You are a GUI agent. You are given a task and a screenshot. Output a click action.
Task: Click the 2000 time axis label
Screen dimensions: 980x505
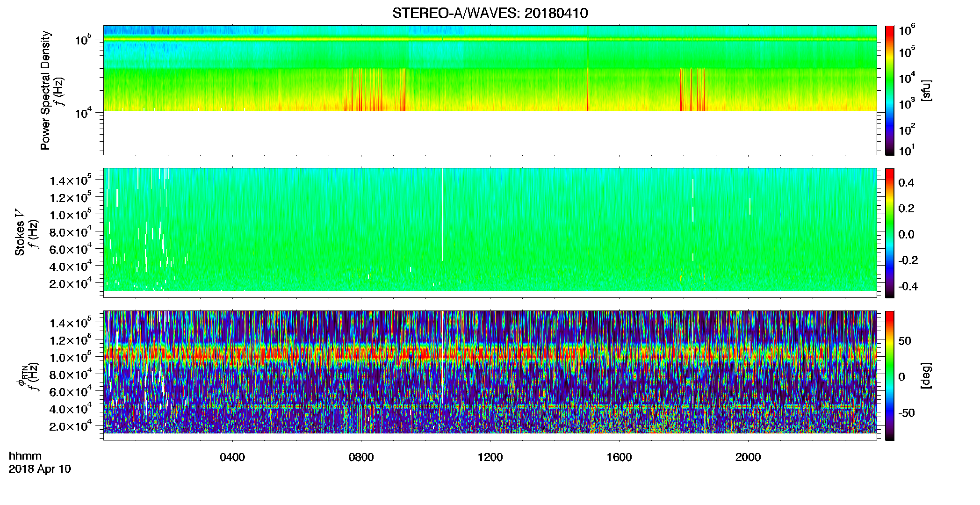(748, 457)
